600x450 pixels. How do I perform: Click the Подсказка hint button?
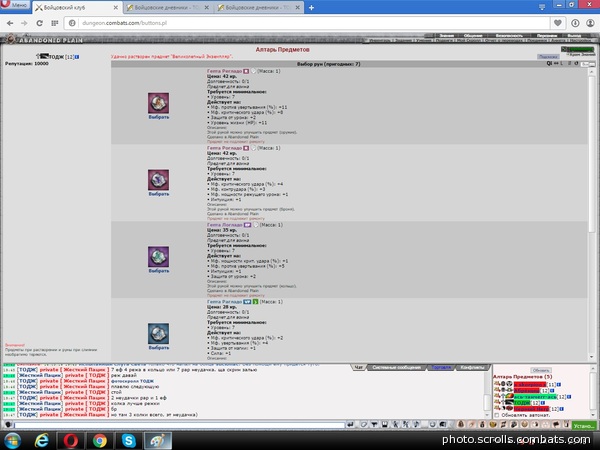(548, 57)
